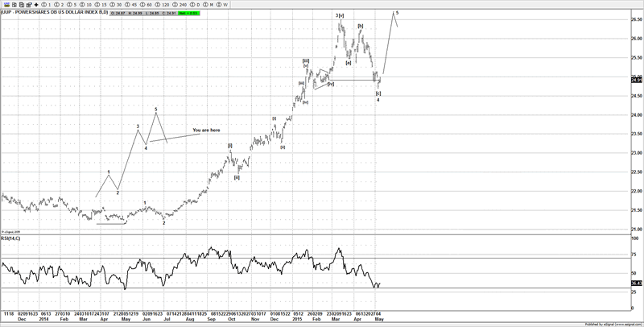Activate the crosshair cursor tool
Viewport: 644px width, 327px height.
tap(36, 5)
